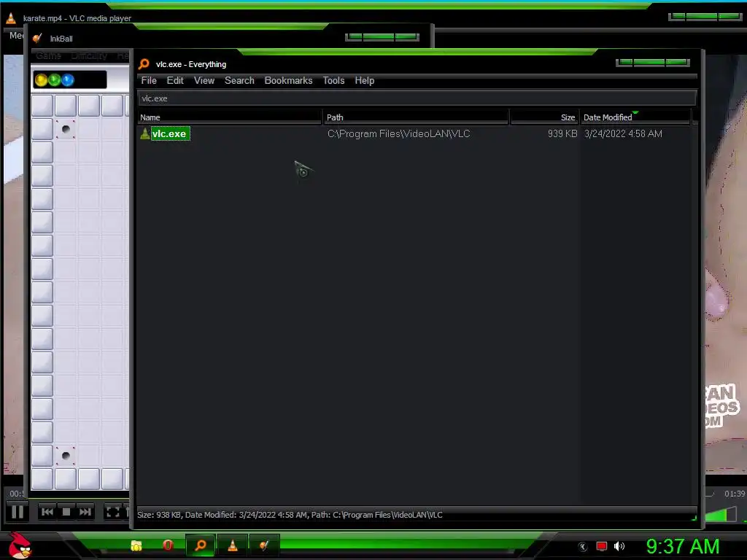Click the red tray icon in system tray
This screenshot has width=747, height=560.
tap(602, 546)
